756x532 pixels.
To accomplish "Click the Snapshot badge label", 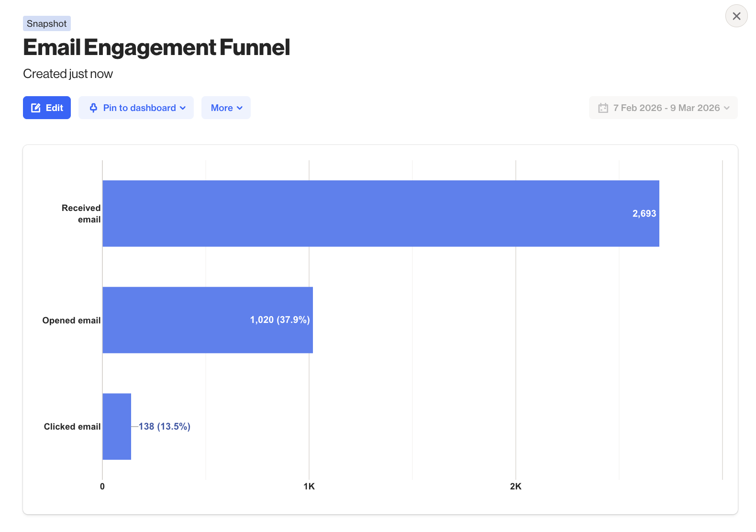I will tap(47, 23).
